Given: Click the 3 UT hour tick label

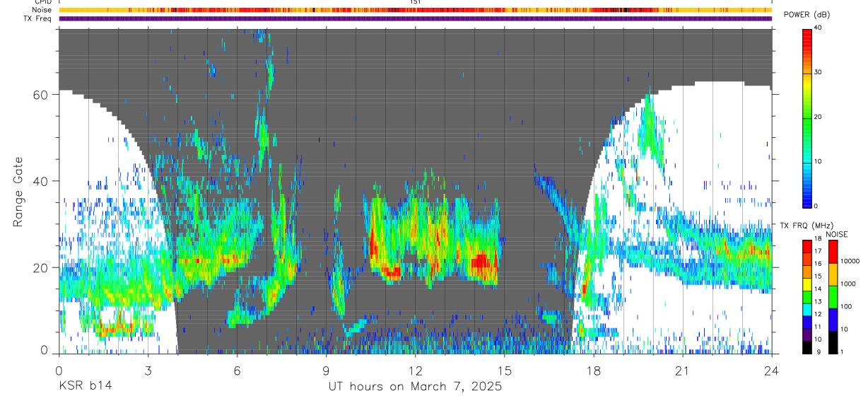Looking at the screenshot, I should tap(148, 371).
